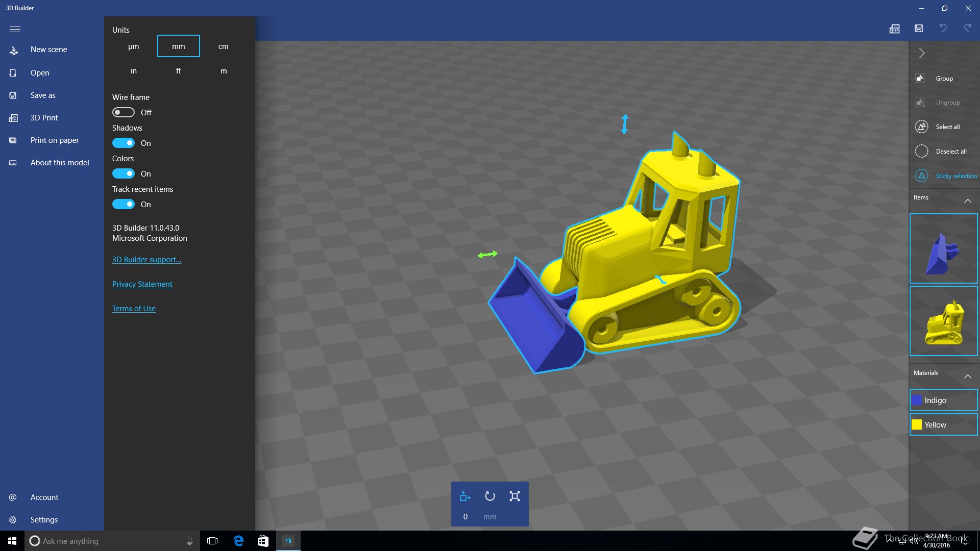Click the Settings gear icon
Image resolution: width=980 pixels, height=551 pixels.
tap(13, 520)
